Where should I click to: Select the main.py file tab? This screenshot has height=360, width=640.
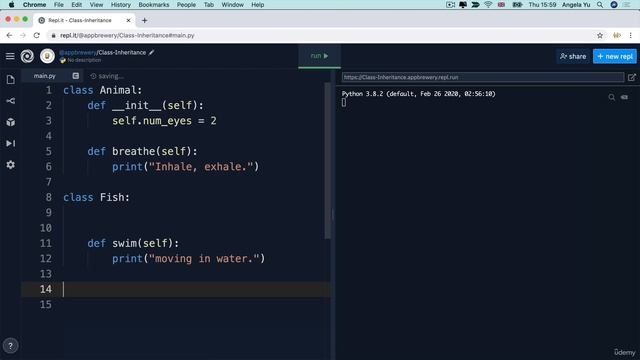tap(44, 76)
